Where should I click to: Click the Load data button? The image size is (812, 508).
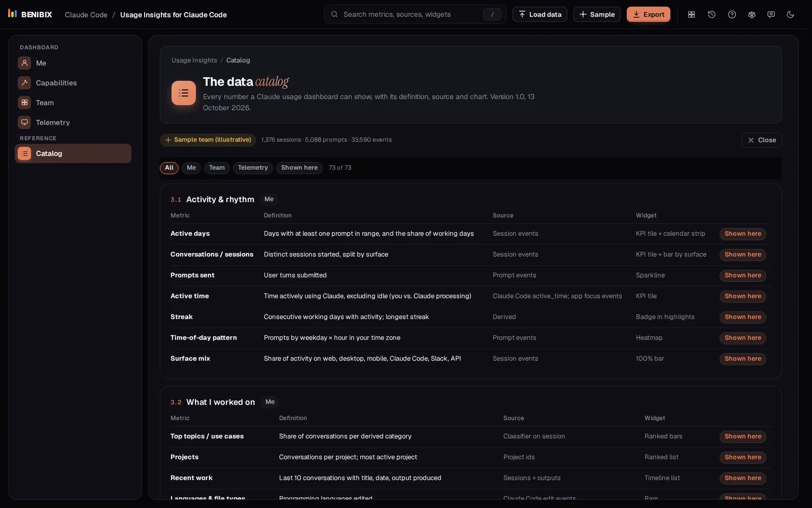[540, 14]
